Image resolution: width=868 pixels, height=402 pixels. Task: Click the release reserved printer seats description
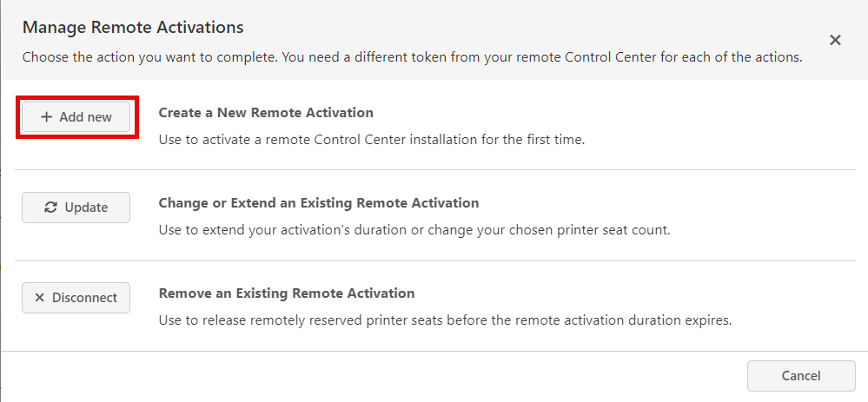point(445,320)
